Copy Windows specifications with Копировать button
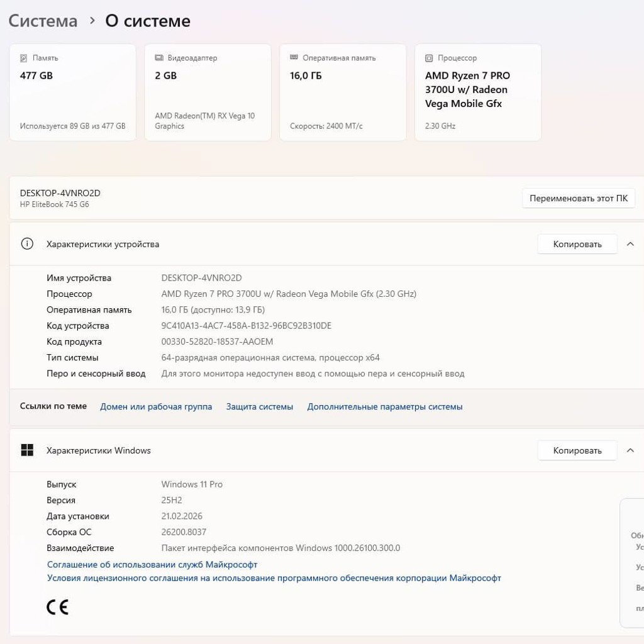This screenshot has height=644, width=644. coord(577,450)
